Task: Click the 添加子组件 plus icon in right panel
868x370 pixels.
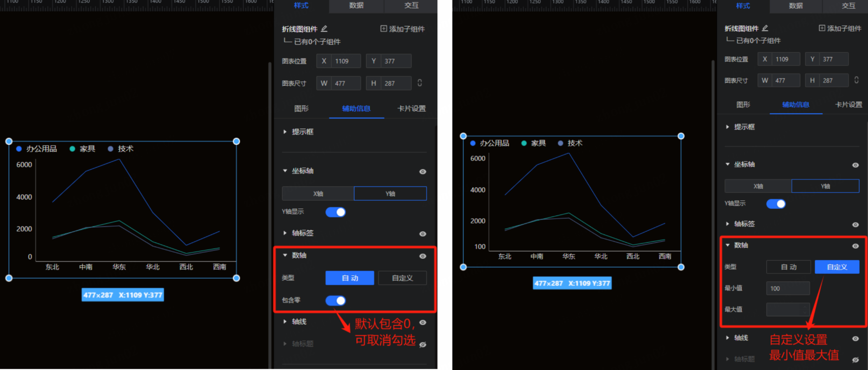Action: (822, 28)
